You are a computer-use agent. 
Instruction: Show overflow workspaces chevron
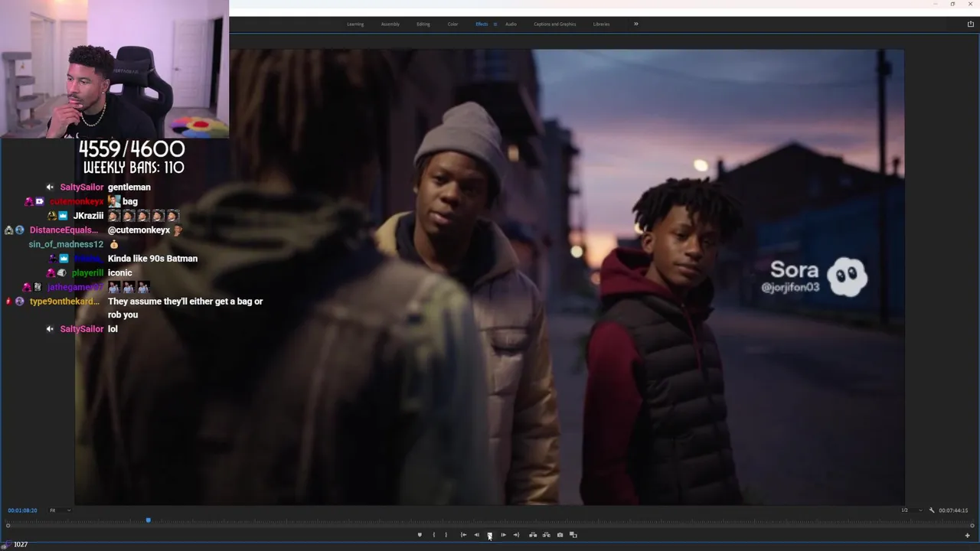pos(635,24)
